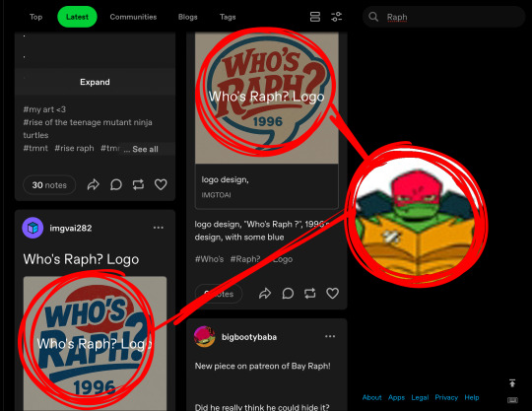Viewport: 532px width, 411px height.
Task: Reply to the logo design post
Action: click(x=288, y=294)
